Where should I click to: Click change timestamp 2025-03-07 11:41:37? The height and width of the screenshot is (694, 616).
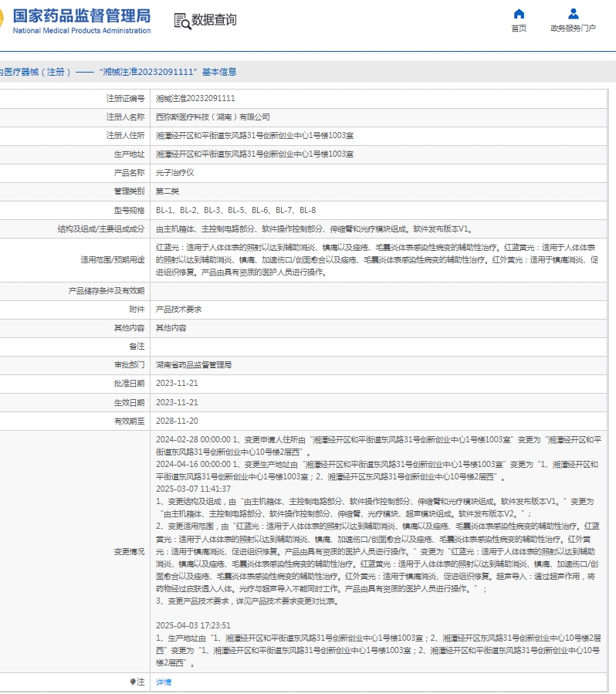pos(193,489)
